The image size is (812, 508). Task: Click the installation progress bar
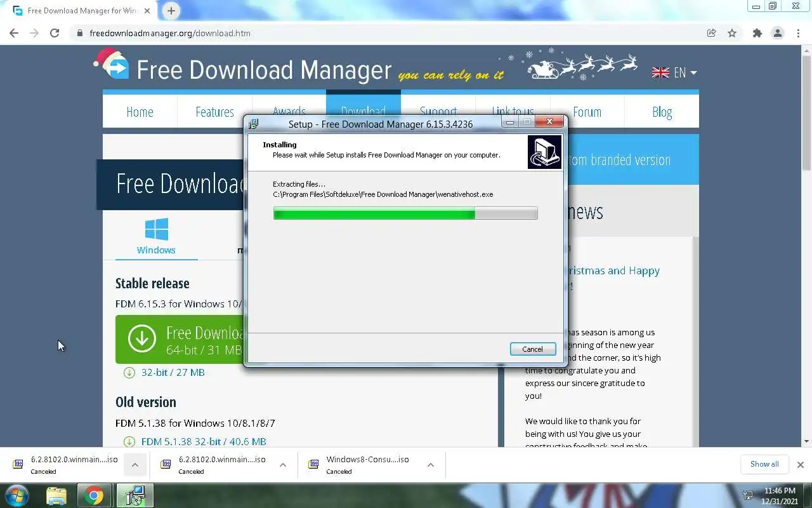[x=405, y=214]
